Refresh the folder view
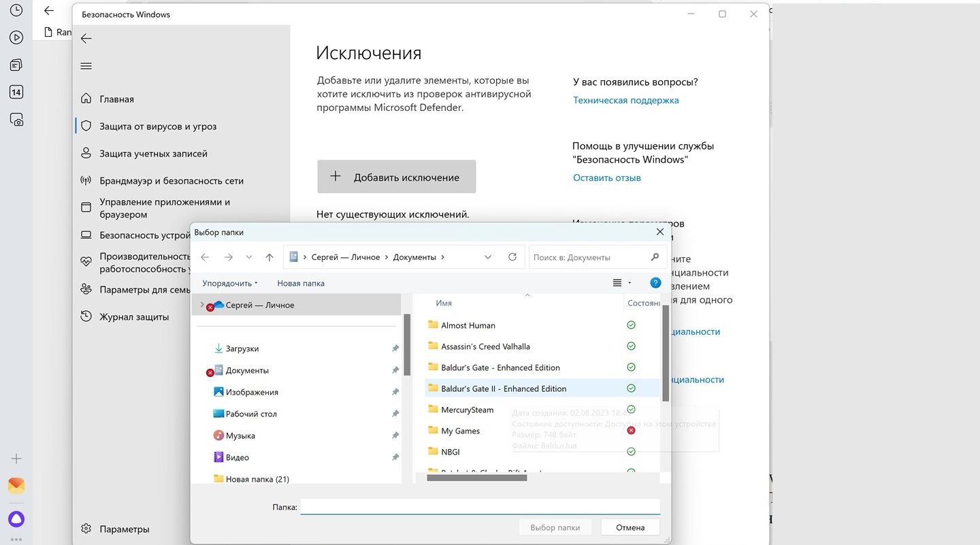This screenshot has height=545, width=980. (x=512, y=257)
